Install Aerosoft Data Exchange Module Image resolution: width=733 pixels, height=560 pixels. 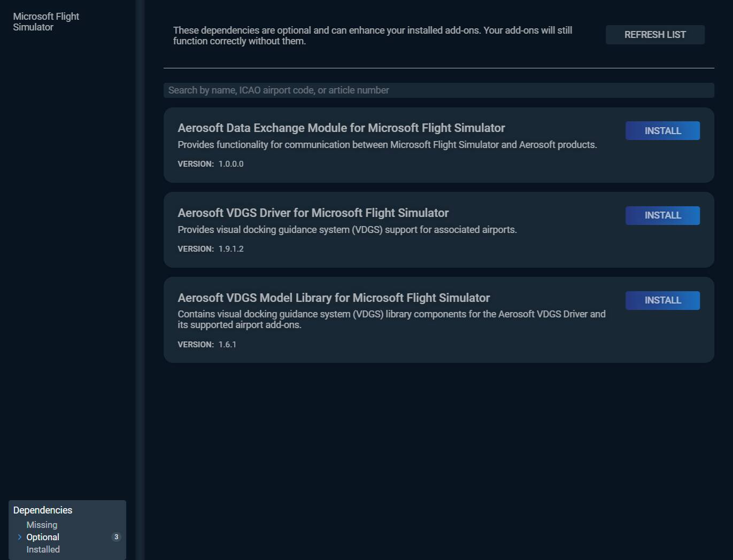click(x=662, y=131)
